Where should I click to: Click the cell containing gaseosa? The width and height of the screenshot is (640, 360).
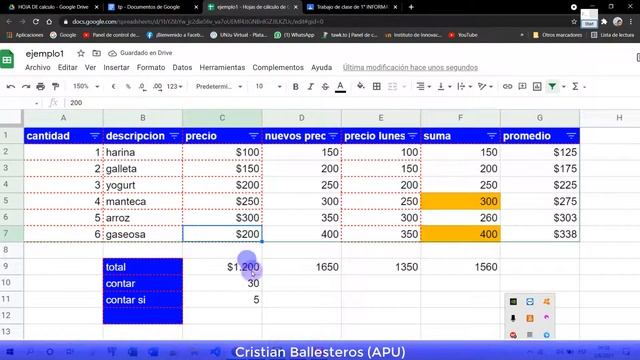click(x=143, y=234)
